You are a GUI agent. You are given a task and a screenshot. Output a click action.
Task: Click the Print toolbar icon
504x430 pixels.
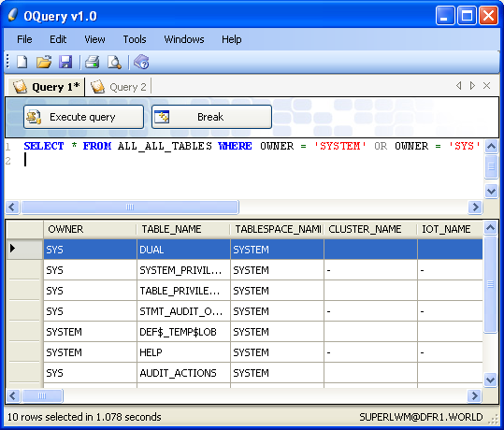click(93, 62)
